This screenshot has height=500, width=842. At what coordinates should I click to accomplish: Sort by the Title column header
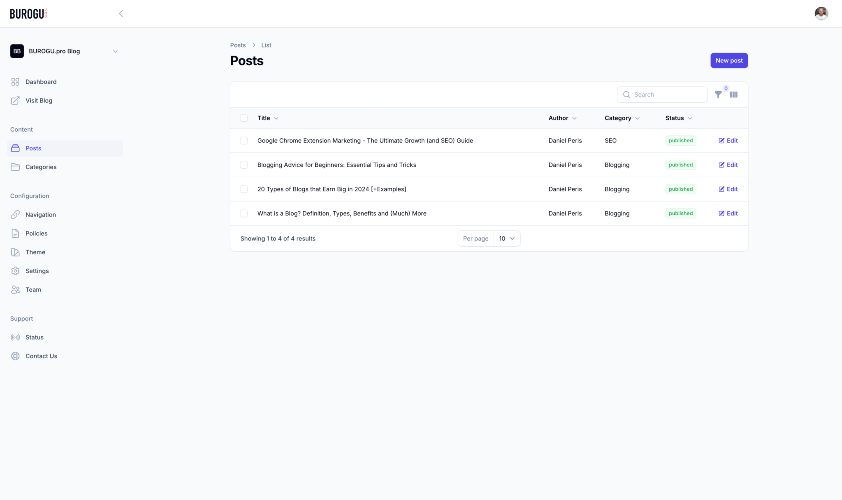[267, 118]
